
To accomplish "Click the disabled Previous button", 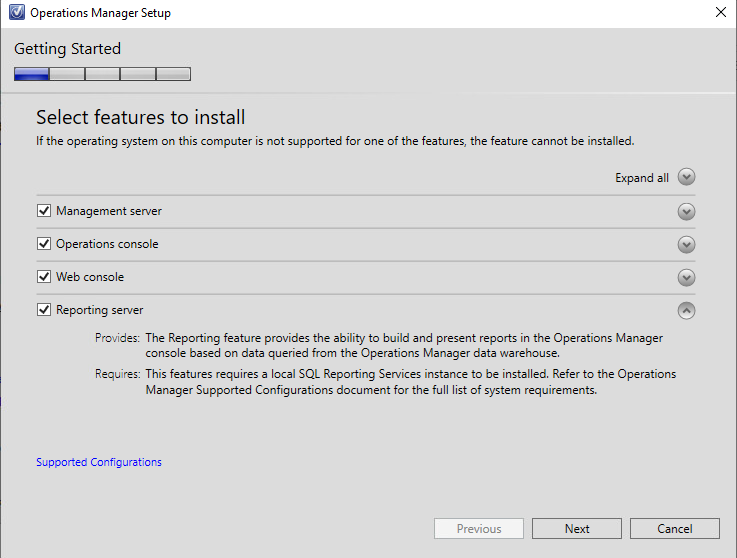I will pos(479,529).
